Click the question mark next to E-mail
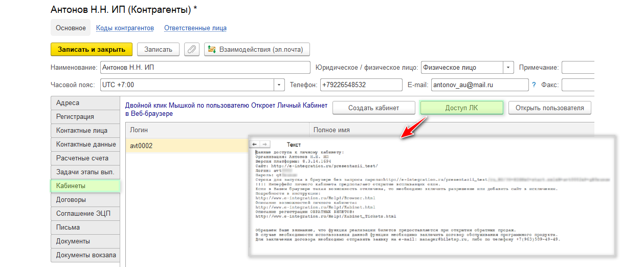The width and height of the screenshot is (644, 267). point(534,85)
